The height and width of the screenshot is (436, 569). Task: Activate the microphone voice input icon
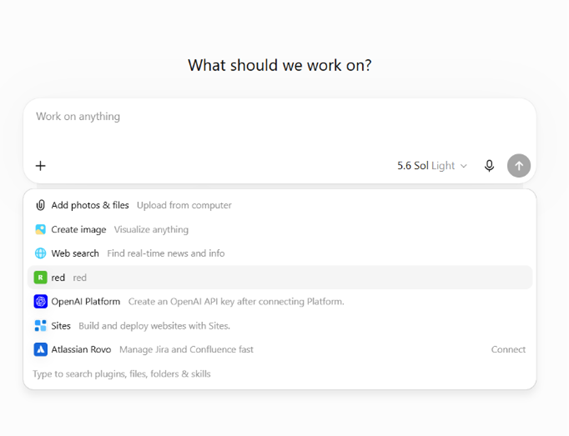click(489, 166)
